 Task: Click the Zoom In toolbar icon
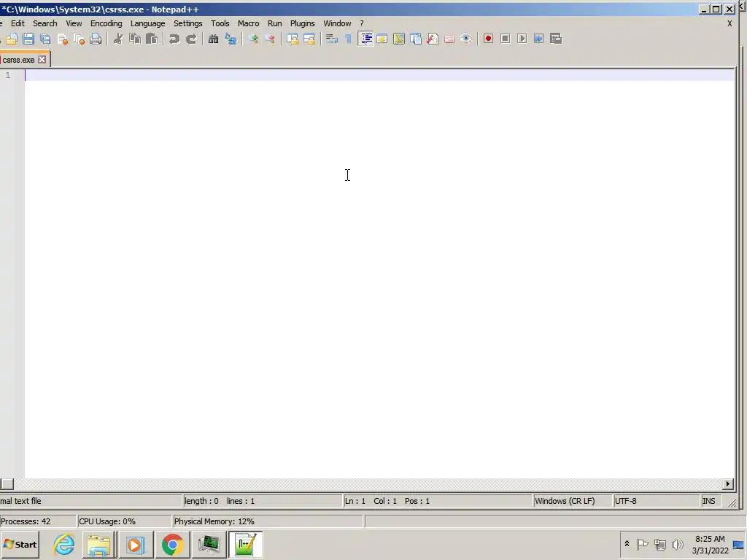(253, 39)
